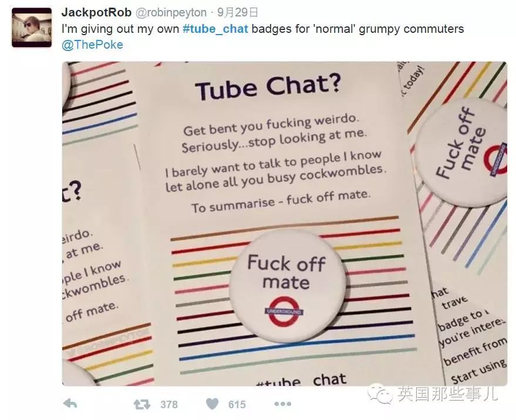This screenshot has height=420, width=516.
Task: Open the JackpotRob display name
Action: click(96, 12)
